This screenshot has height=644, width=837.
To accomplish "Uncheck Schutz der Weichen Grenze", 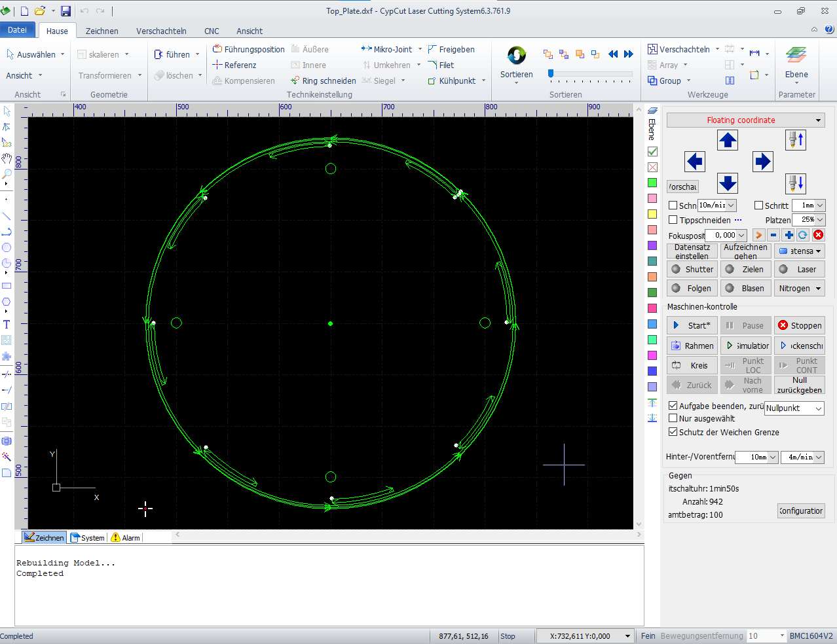I will [673, 432].
